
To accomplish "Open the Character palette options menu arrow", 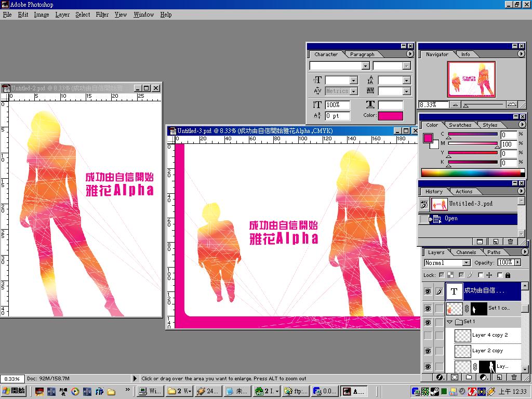I will click(x=410, y=54).
